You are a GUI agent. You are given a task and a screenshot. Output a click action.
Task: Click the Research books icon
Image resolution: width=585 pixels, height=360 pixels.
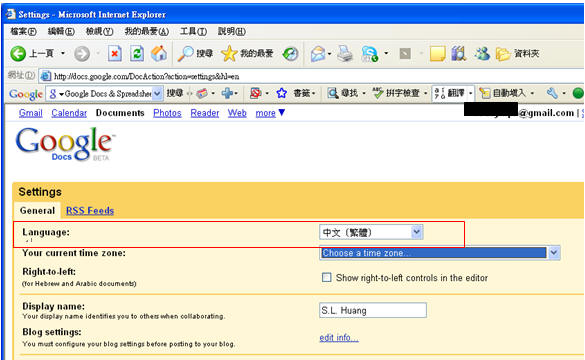pos(459,54)
